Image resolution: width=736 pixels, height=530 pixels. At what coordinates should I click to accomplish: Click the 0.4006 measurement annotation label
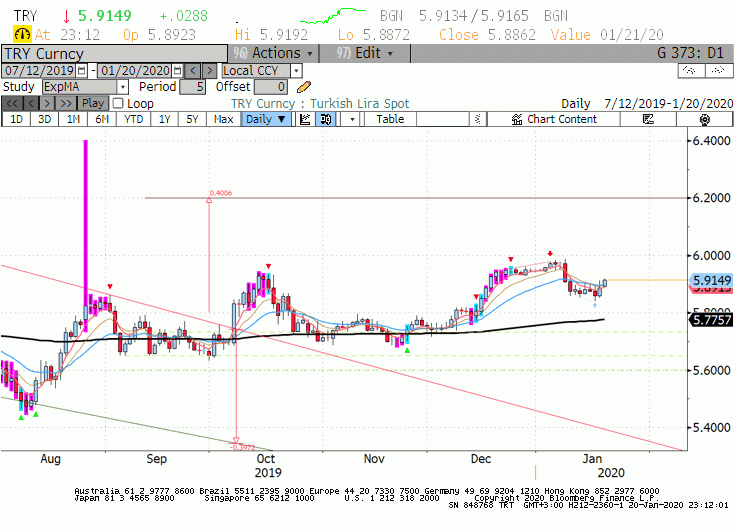pyautogui.click(x=221, y=193)
